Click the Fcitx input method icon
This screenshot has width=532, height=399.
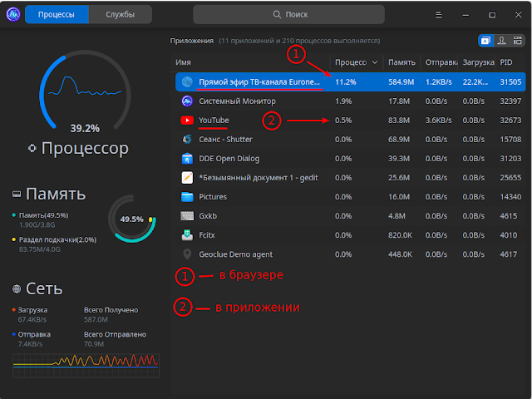(x=187, y=235)
